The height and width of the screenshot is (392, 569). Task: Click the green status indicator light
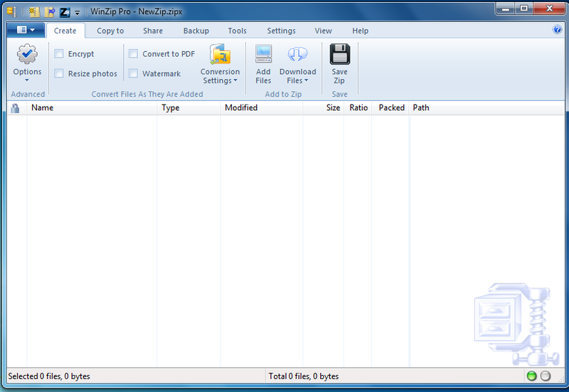click(x=531, y=376)
